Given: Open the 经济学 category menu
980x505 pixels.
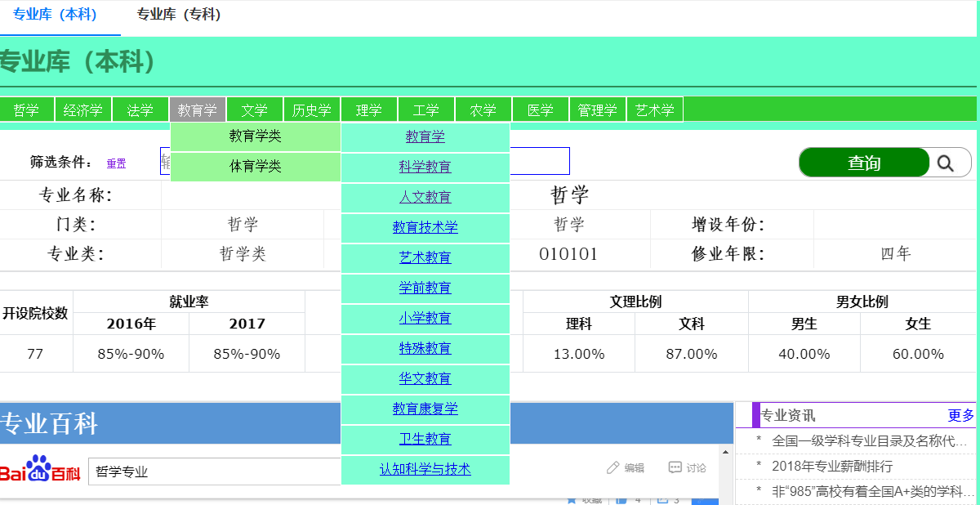Looking at the screenshot, I should click(83, 109).
